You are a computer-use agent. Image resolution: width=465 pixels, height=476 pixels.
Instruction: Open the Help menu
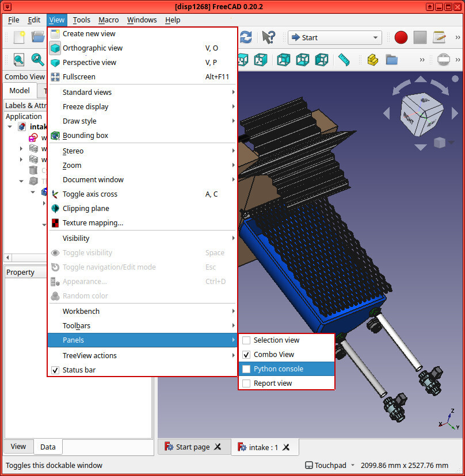(173, 20)
